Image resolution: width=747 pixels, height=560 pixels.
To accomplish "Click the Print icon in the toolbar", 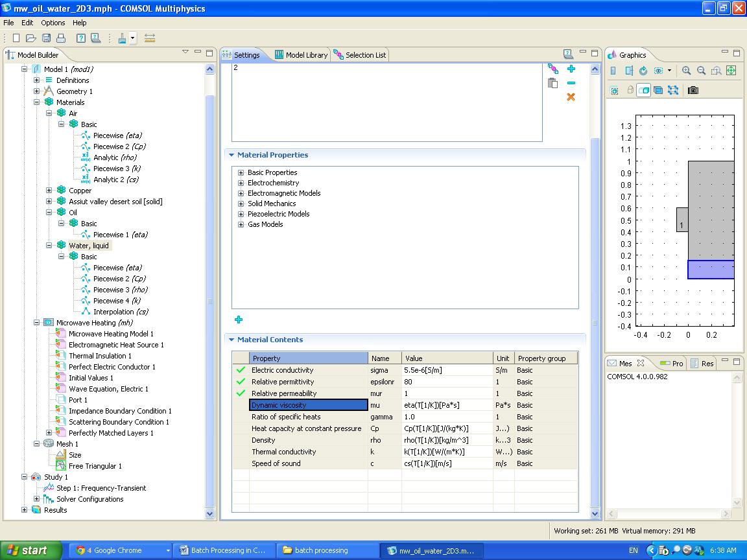I will (x=61, y=38).
